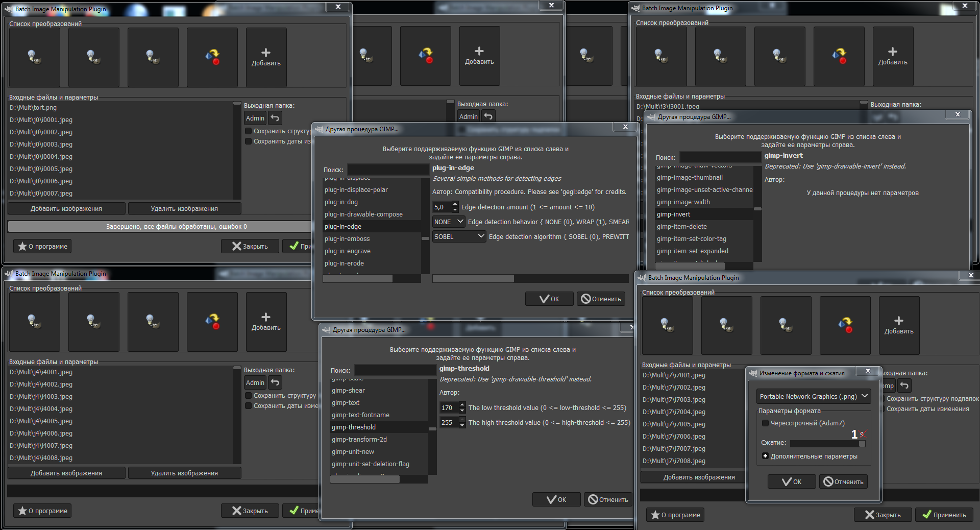This screenshot has height=530, width=980.
Task: Open format conversion icon in i3001 window
Action: click(839, 56)
